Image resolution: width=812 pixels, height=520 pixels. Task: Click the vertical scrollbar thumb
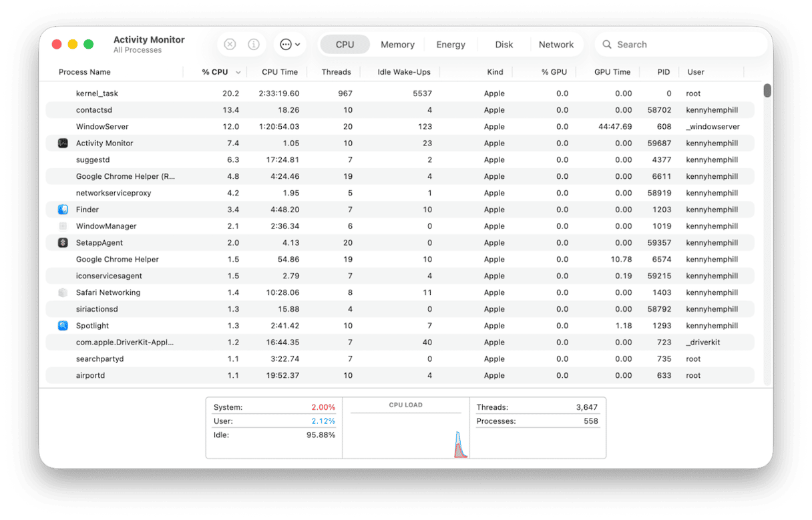[767, 91]
